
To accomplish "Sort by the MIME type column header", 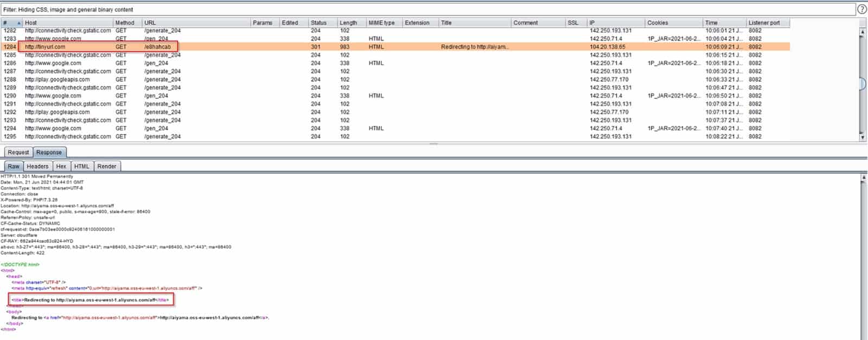I will 381,23.
